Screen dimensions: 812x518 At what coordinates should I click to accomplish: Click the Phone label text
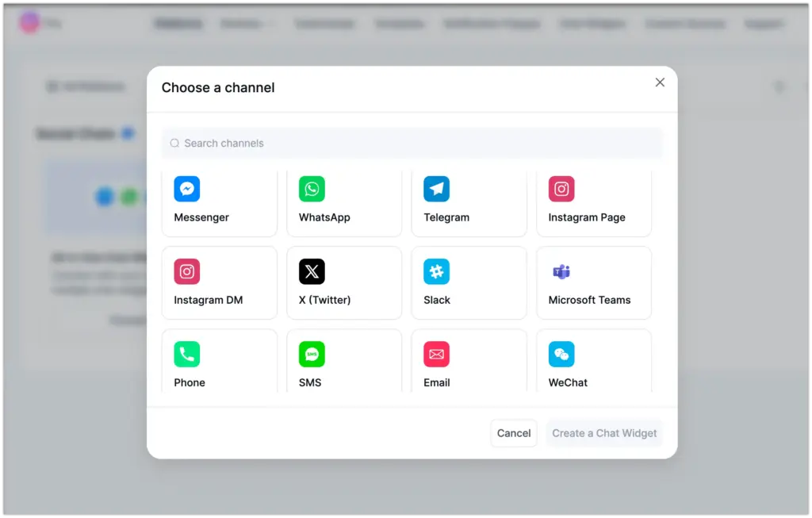(x=190, y=383)
